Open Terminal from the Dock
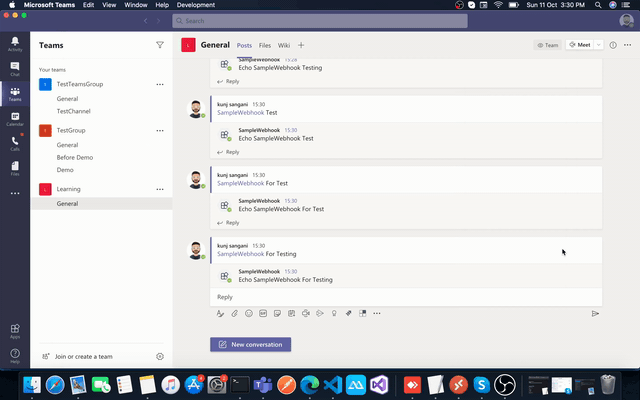The height and width of the screenshot is (400, 640). [x=240, y=384]
